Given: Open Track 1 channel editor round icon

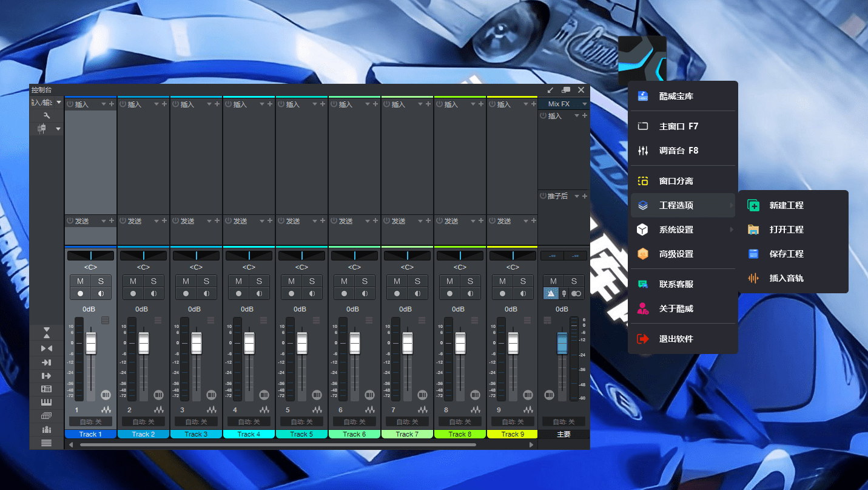Looking at the screenshot, I should (x=106, y=395).
